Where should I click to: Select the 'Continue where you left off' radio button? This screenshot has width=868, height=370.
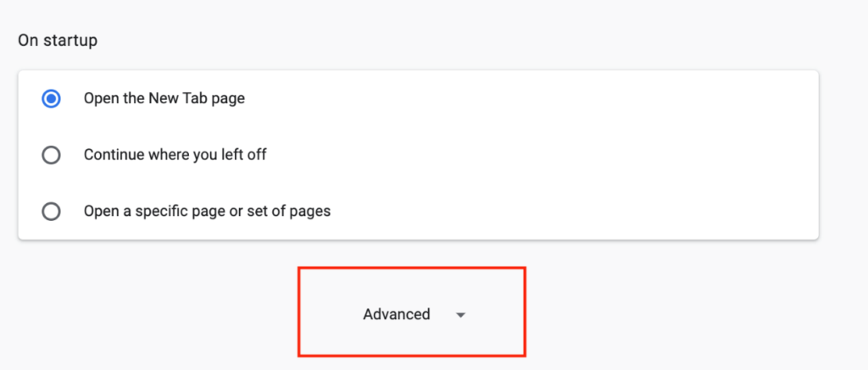click(51, 155)
